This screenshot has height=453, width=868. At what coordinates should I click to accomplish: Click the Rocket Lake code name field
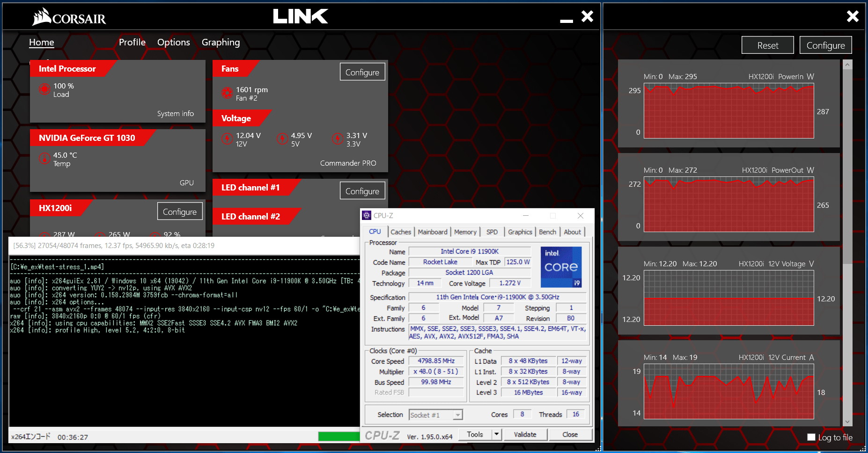440,262
